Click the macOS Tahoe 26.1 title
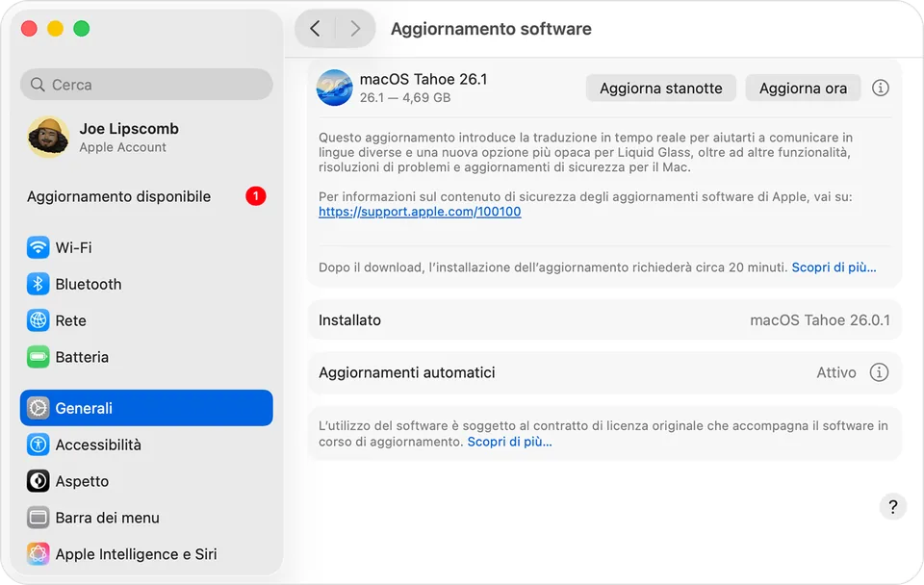 423,79
